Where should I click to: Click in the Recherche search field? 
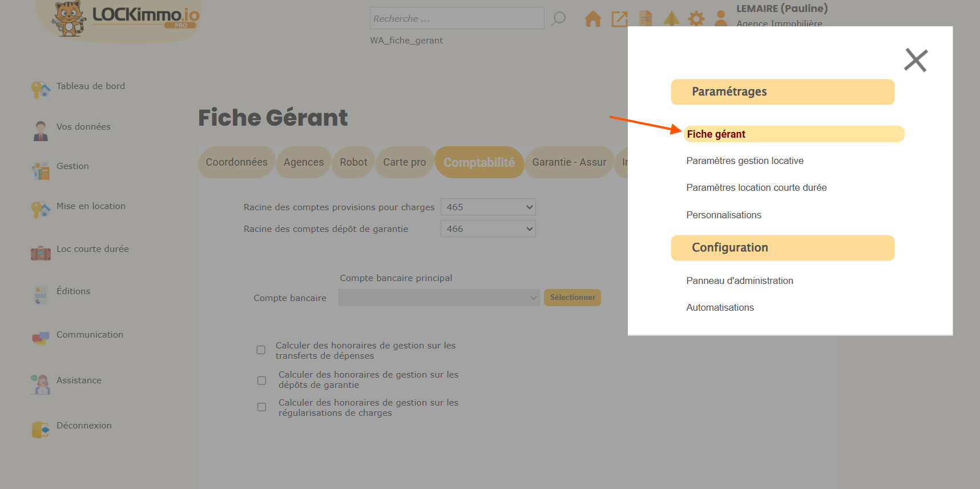(457, 18)
